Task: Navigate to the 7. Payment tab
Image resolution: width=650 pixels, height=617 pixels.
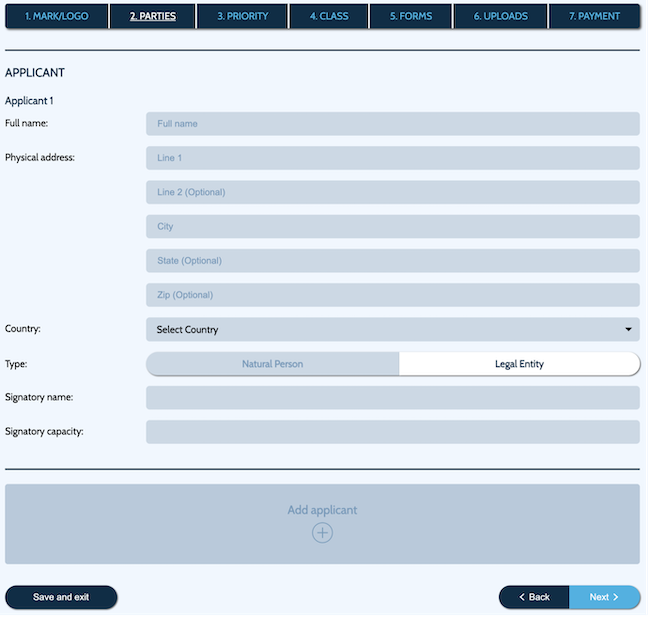Action: [594, 16]
